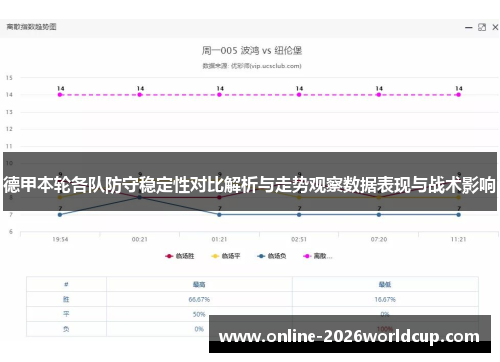Viewport: 500px width, 362px height.
Task: Select pink data point 14 at 11:21
Action: coord(459,95)
